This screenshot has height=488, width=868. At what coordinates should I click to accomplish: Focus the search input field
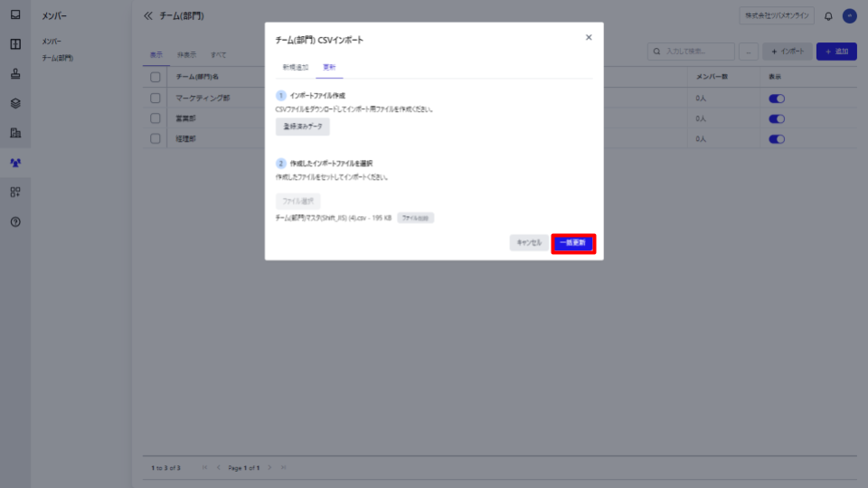[x=691, y=52]
